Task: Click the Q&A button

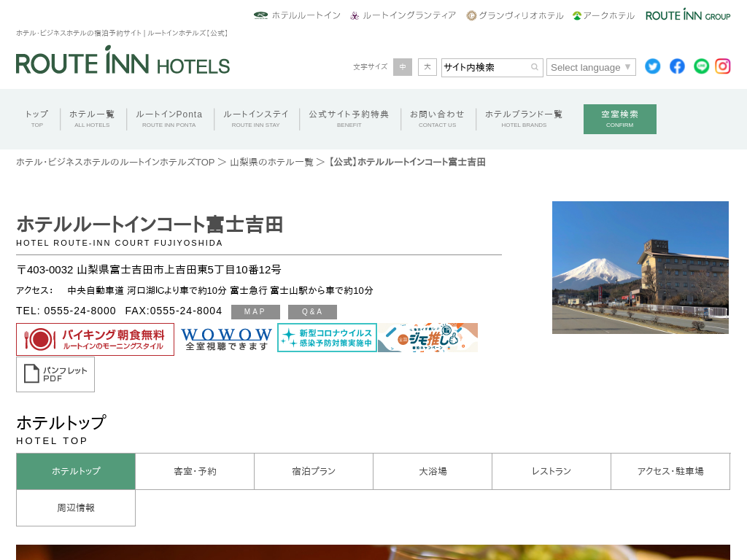Action: point(312,312)
